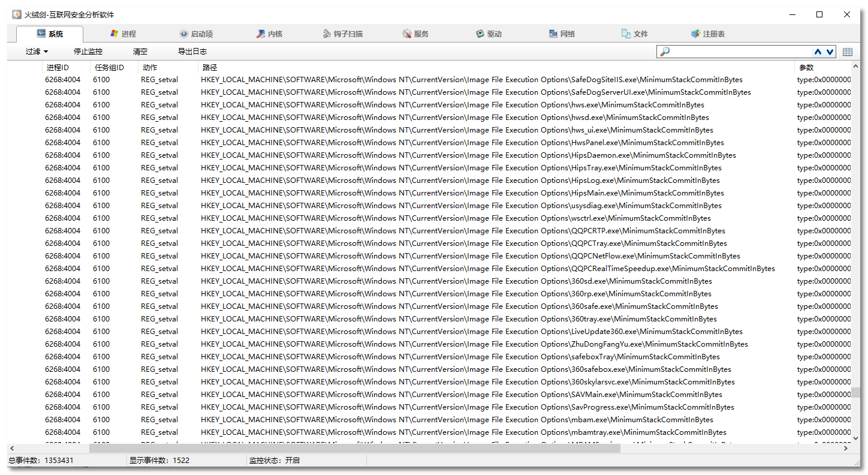Jump to next search result with down arrow

[830, 52]
